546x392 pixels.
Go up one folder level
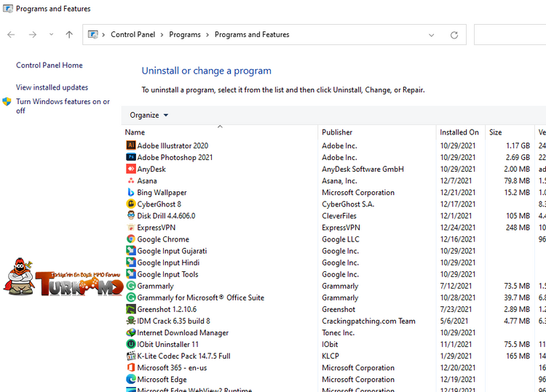click(x=69, y=34)
